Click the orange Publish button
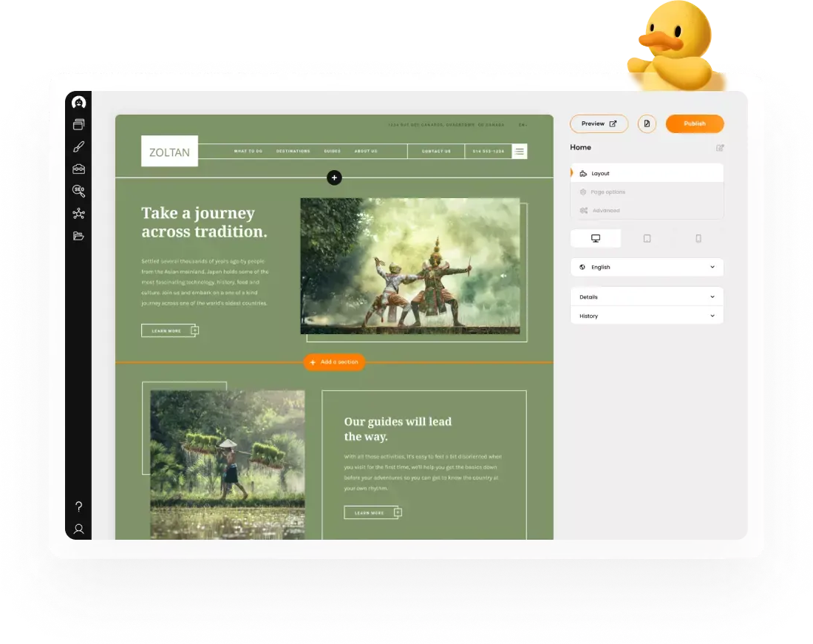 coord(695,123)
